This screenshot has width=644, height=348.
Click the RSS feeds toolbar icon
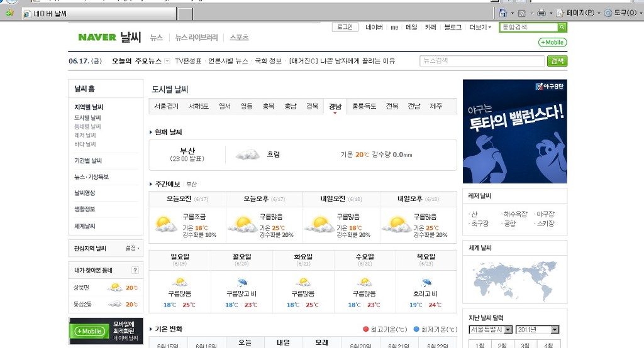coord(521,13)
